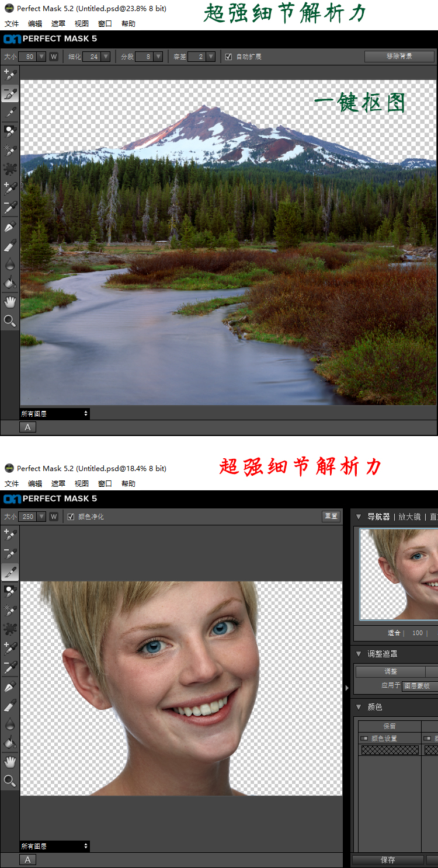Select the Bucket fill tool in the 18.4% window
The image size is (438, 868).
[10, 742]
